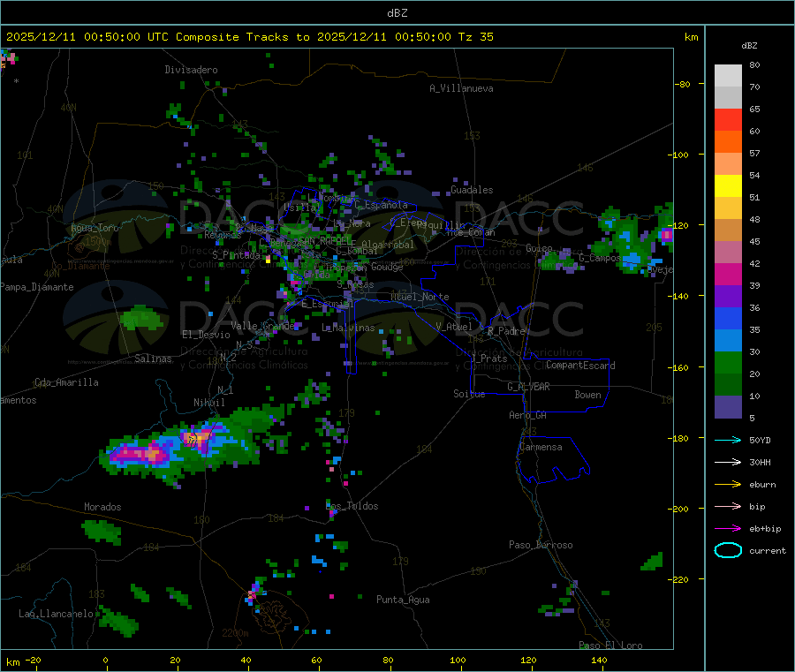Click the cyan 'current' ellipse legend icon
The height and width of the screenshot is (672, 795).
[x=728, y=550]
